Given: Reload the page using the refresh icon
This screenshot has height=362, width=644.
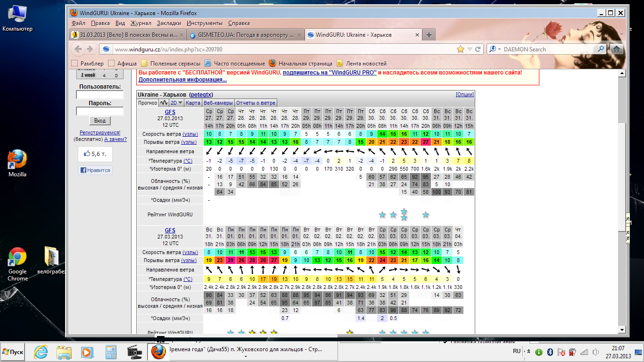Looking at the screenshot, I should pyautogui.click(x=478, y=49).
